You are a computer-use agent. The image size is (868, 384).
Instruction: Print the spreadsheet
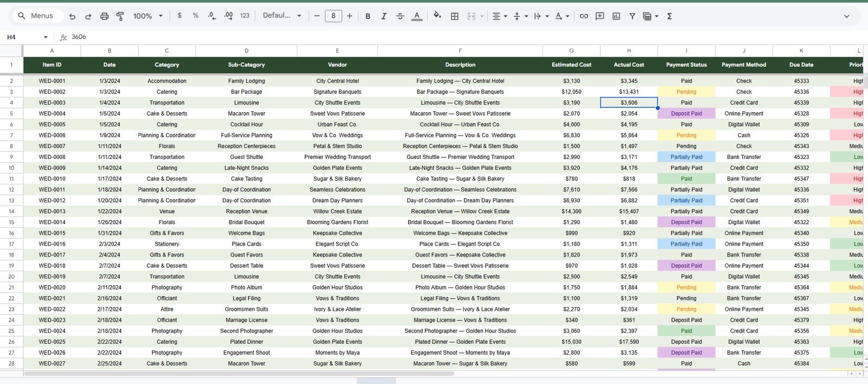(x=104, y=16)
